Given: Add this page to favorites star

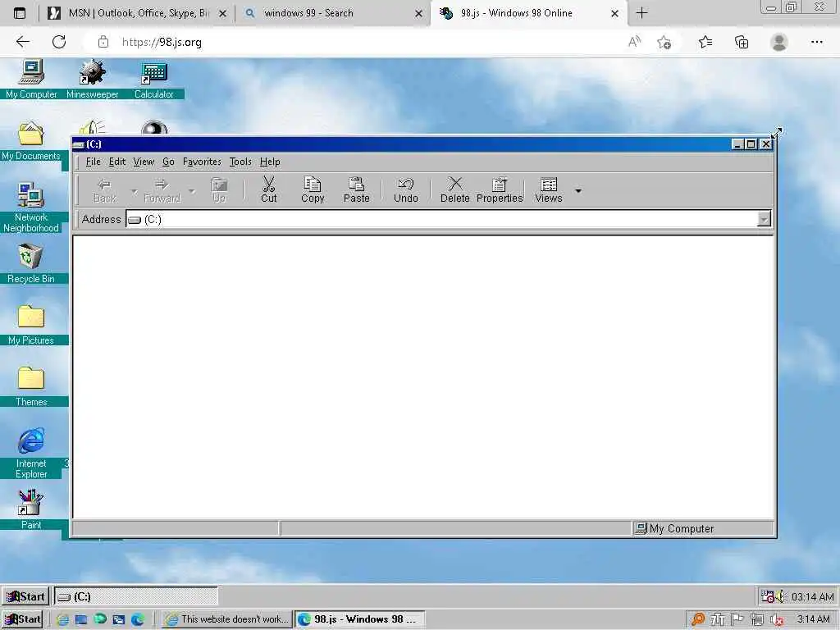Looking at the screenshot, I should 664,43.
